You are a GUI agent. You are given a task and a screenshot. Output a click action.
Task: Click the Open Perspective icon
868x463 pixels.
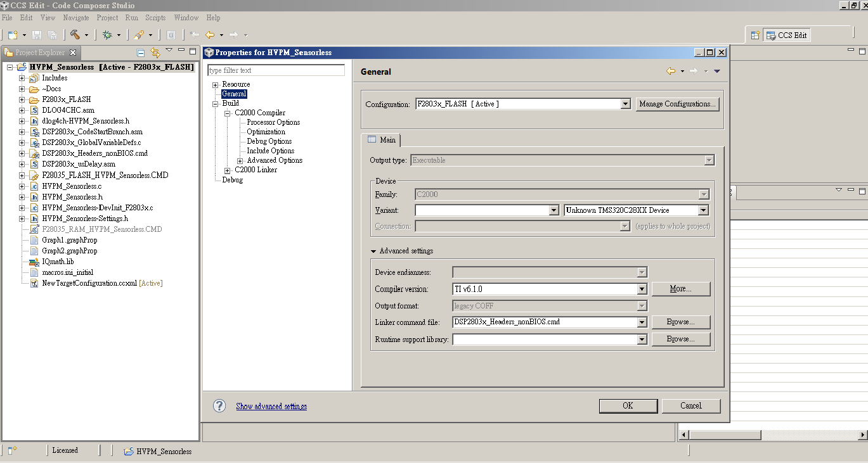coord(755,35)
